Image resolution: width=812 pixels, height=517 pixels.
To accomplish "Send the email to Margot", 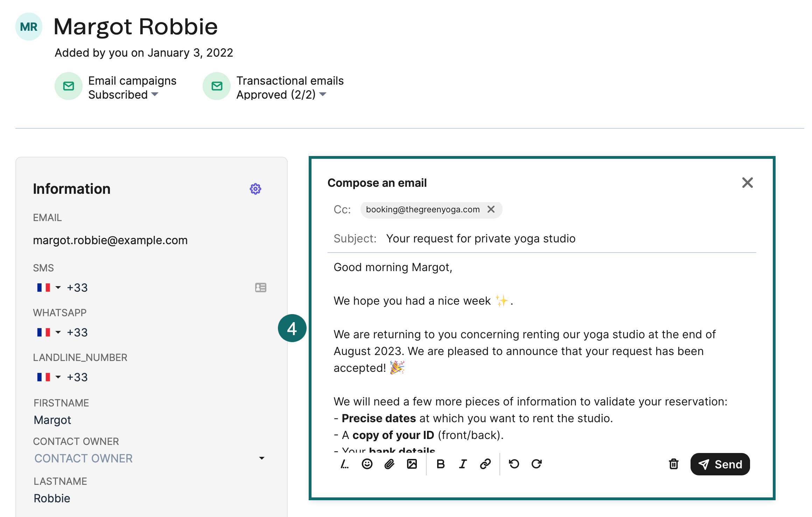I will [x=720, y=464].
